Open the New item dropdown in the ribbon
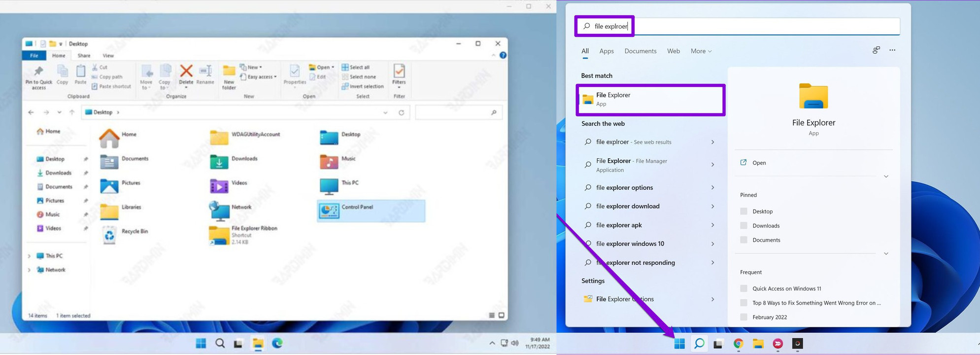980x355 pixels. [251, 67]
